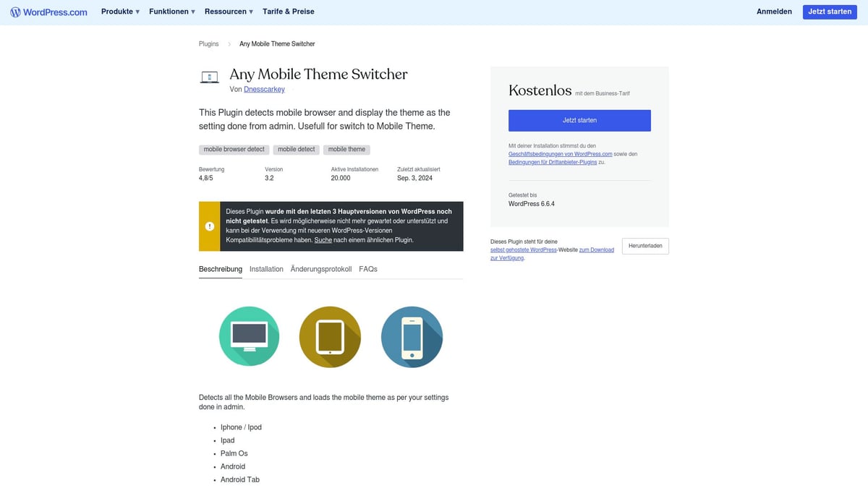
Task: View the FAQs tab
Action: [x=368, y=268]
